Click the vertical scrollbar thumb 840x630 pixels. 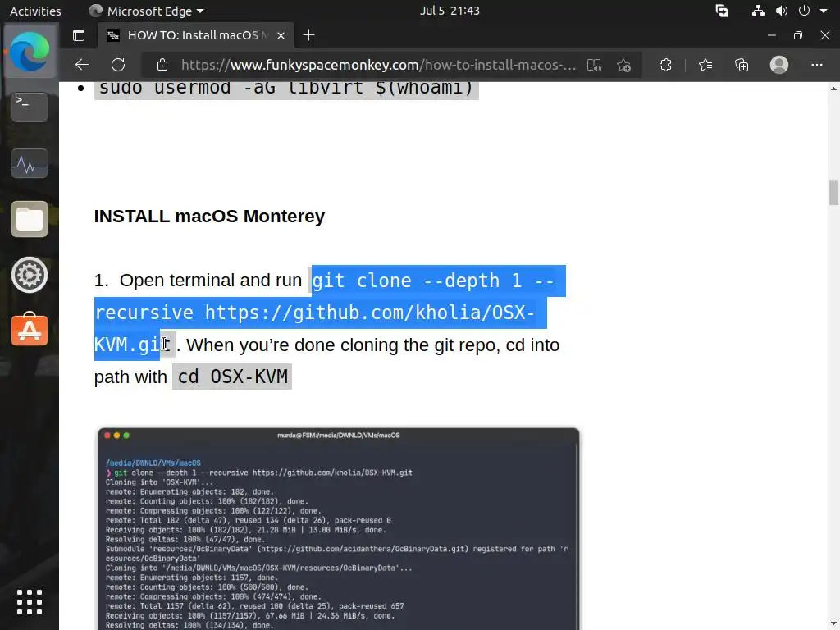tap(833, 193)
